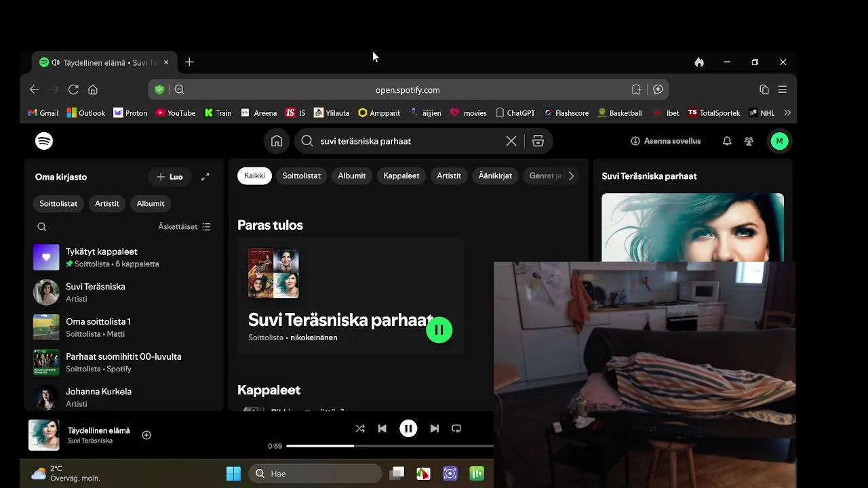Show more bookmarks chevron

(x=787, y=113)
